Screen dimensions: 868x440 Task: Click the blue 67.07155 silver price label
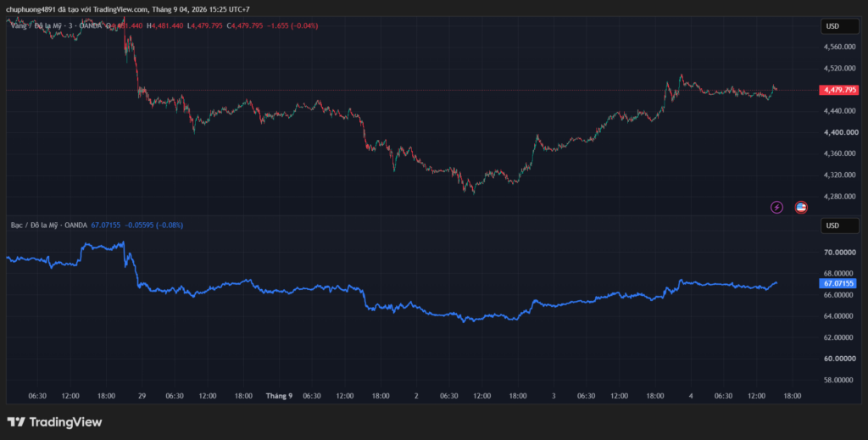[838, 283]
